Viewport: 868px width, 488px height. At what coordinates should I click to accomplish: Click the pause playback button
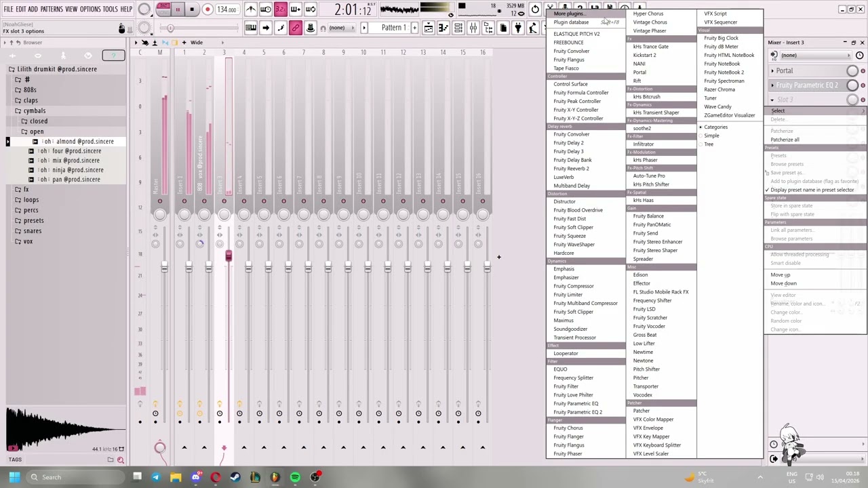(178, 9)
